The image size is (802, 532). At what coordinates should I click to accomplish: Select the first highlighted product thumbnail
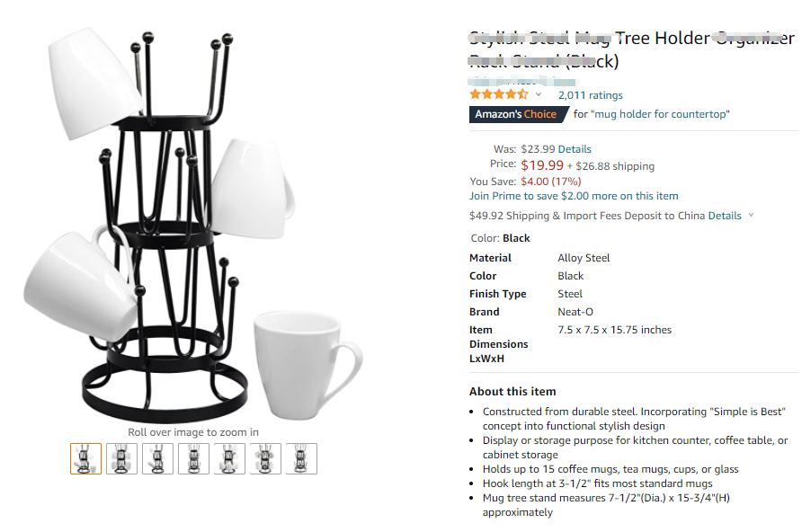click(86, 458)
